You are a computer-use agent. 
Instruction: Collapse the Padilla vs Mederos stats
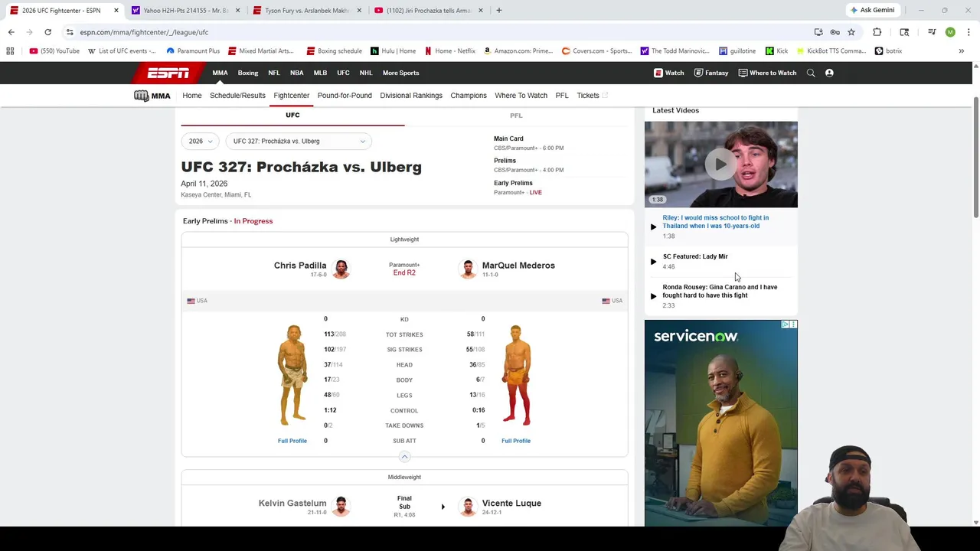point(404,457)
